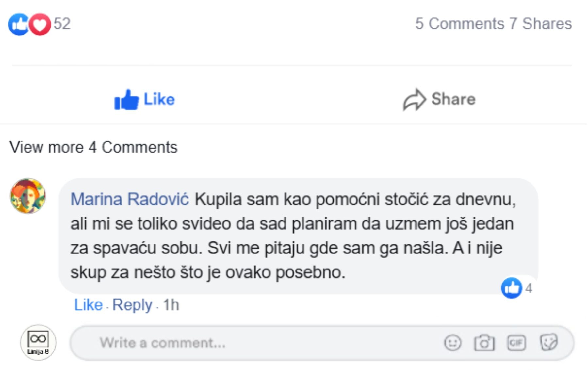Image resolution: width=588 pixels, height=392 pixels.
Task: Expand View more 4 Comments
Action: tap(93, 147)
